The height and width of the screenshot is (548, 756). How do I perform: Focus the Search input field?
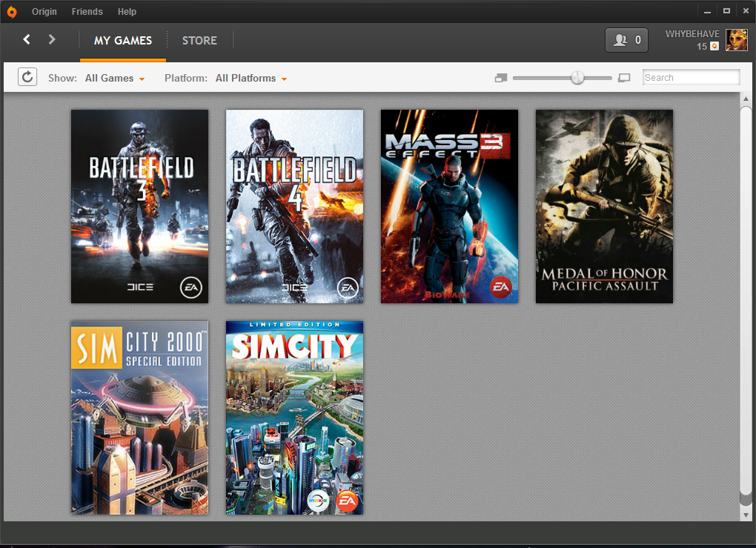[x=691, y=77]
